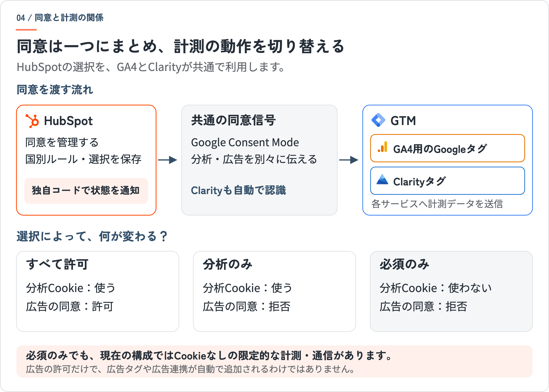The image size is (549, 392).
Task: Click the 04 / 同意と計測の関係 section label
Action: coord(60,18)
